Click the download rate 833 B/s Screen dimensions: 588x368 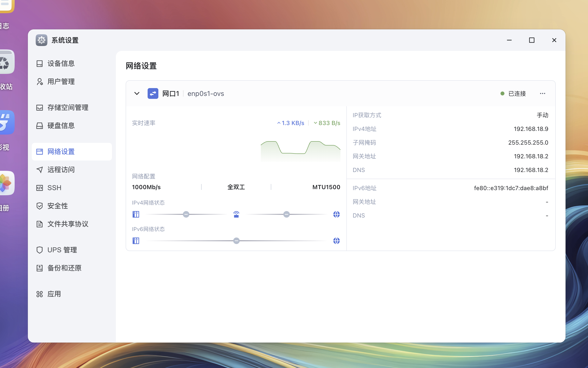[x=327, y=123]
